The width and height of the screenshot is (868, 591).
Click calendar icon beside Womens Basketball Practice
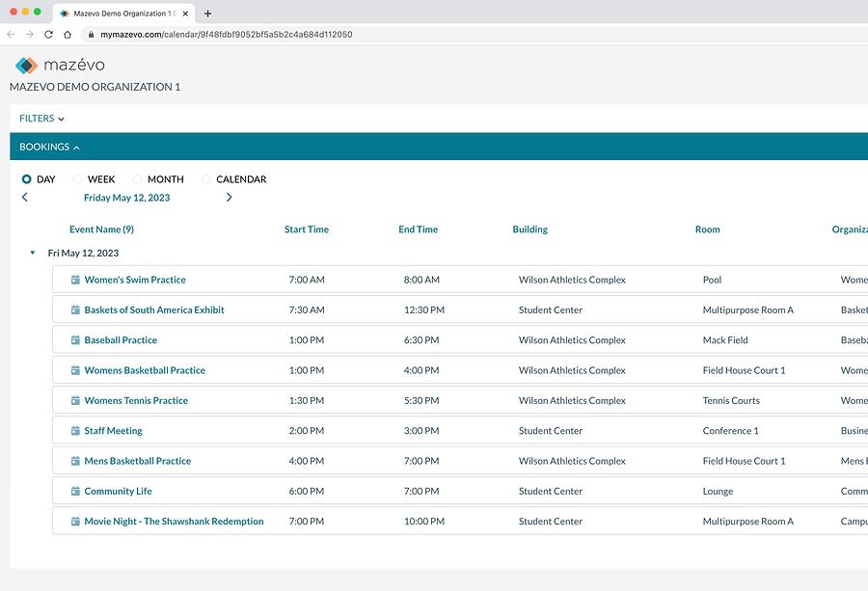75,370
